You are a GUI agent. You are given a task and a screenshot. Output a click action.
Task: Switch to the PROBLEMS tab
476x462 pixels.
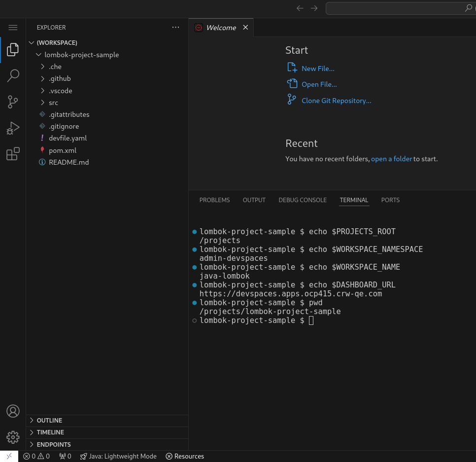tap(214, 200)
